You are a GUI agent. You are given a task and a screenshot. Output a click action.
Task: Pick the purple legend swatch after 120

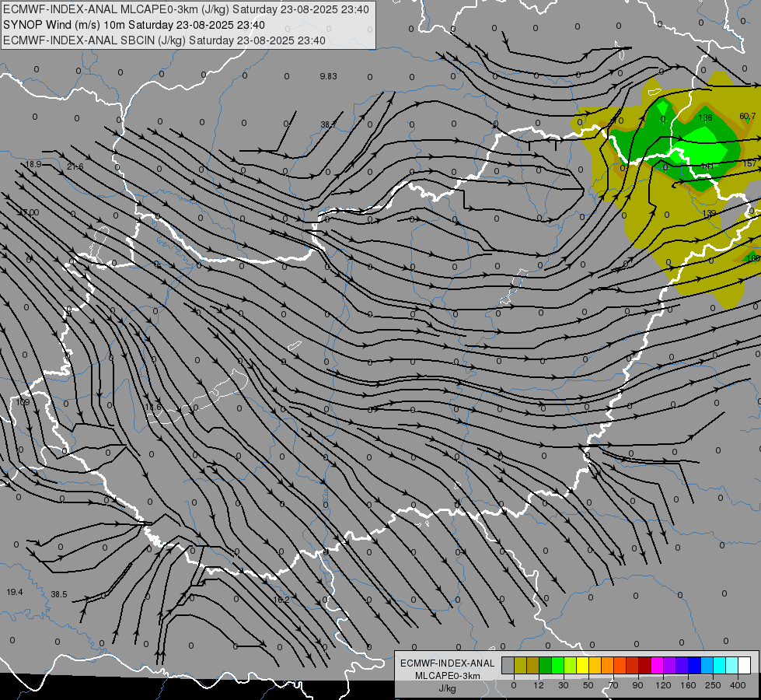(x=670, y=665)
